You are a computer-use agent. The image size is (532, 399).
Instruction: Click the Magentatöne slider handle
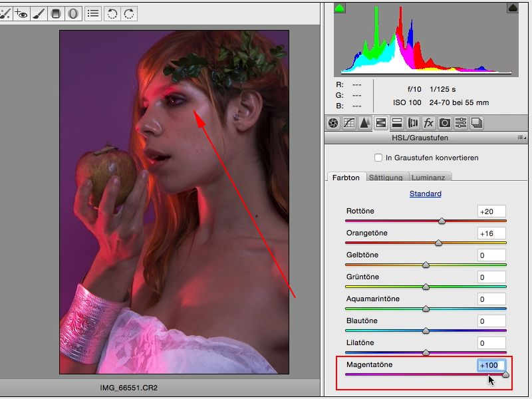505,374
